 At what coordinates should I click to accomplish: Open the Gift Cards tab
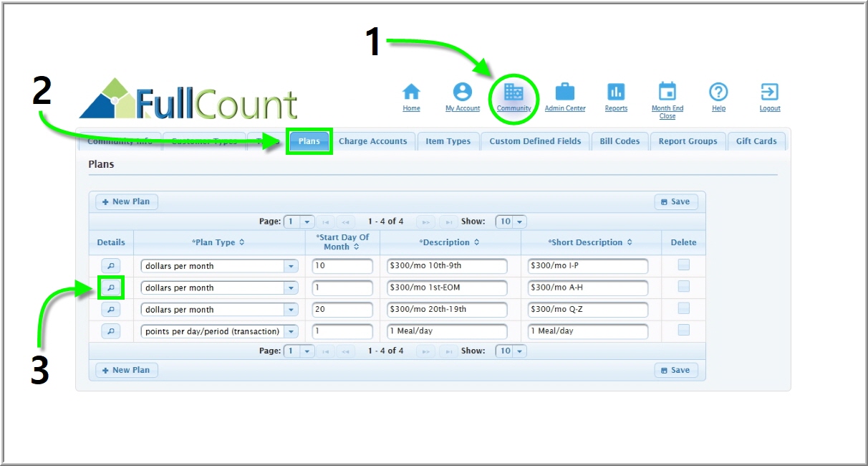756,141
